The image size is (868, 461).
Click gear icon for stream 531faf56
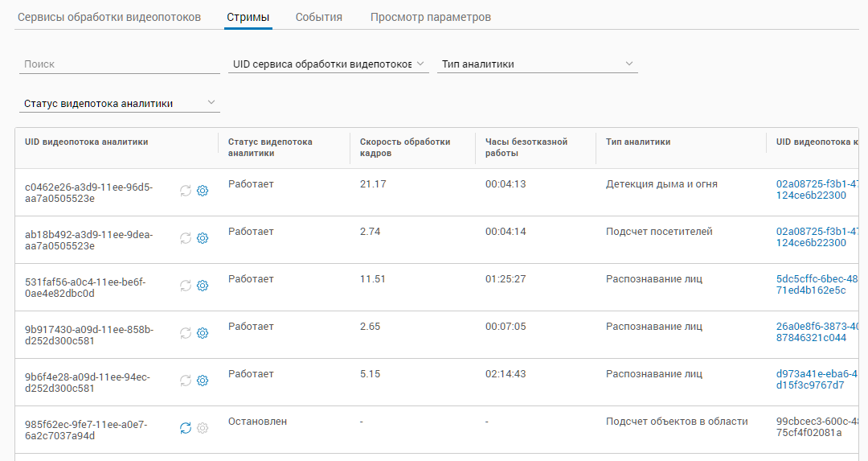[203, 286]
